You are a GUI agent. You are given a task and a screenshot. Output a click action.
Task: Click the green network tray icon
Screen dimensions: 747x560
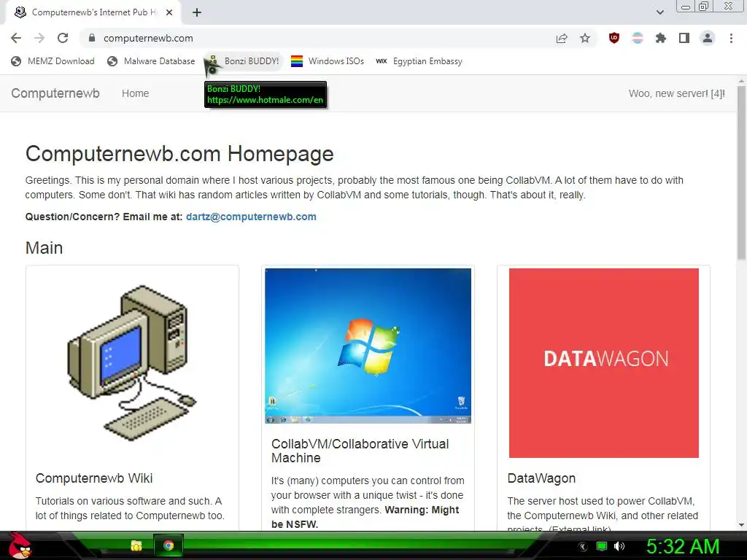click(x=602, y=546)
